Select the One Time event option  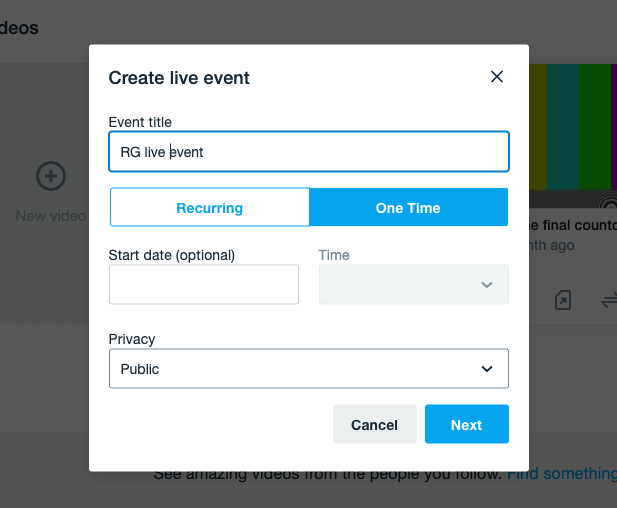(408, 208)
